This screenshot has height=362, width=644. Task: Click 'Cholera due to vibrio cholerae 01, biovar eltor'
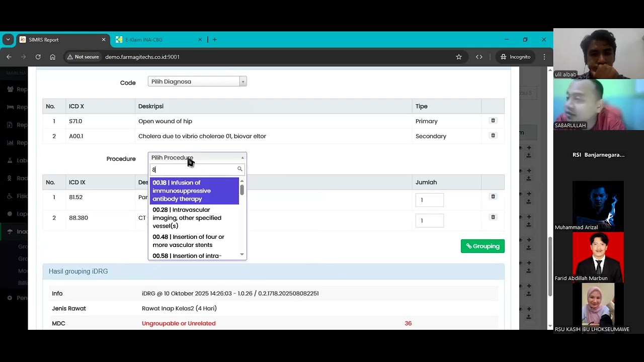coord(202,136)
